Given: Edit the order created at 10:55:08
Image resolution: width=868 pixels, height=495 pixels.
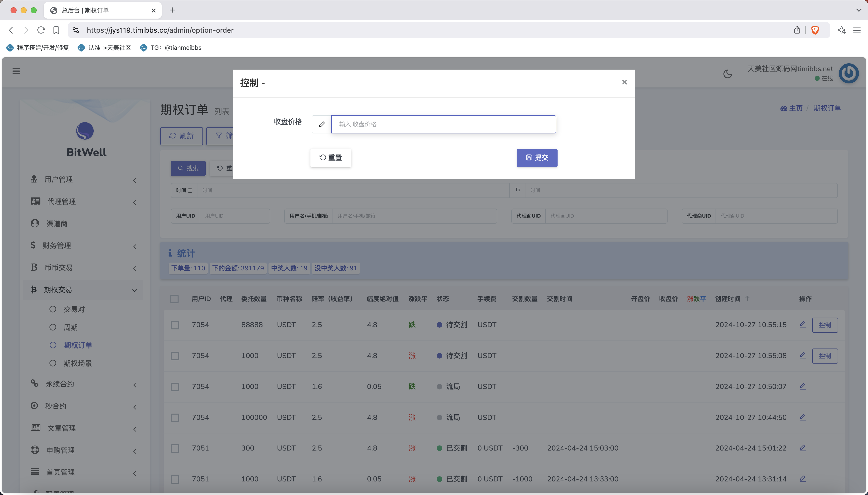Looking at the screenshot, I should (x=803, y=355).
